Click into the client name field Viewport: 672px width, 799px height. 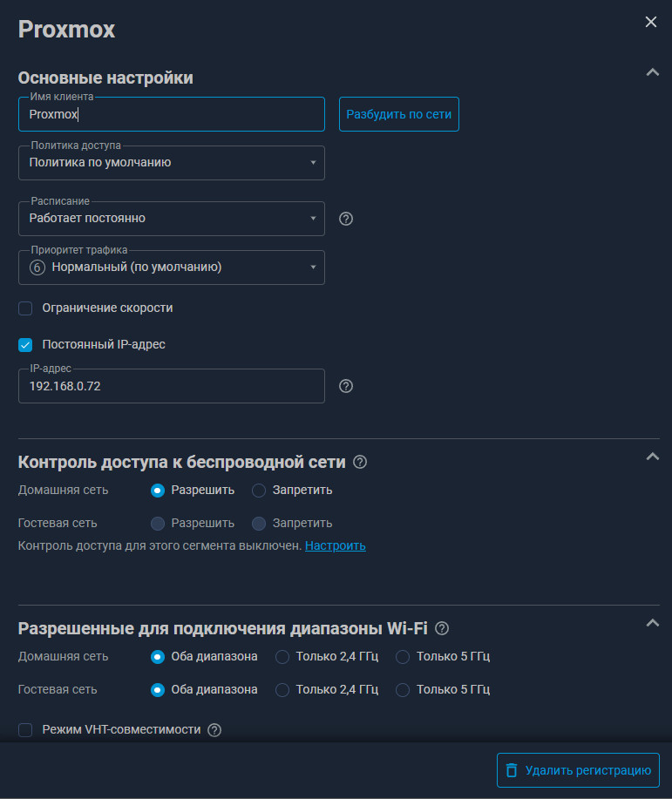(x=172, y=114)
